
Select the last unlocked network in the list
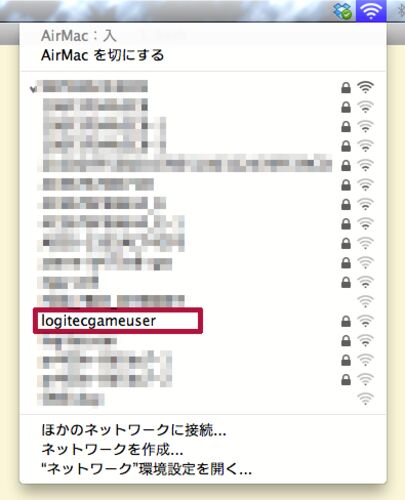[71, 399]
